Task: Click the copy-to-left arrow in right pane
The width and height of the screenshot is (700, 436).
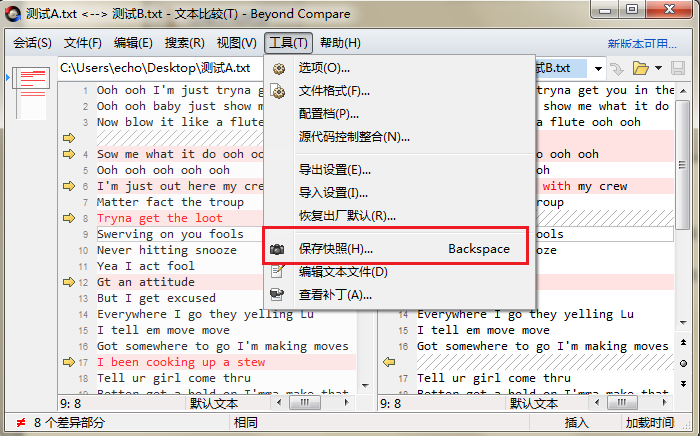Action: click(x=390, y=362)
